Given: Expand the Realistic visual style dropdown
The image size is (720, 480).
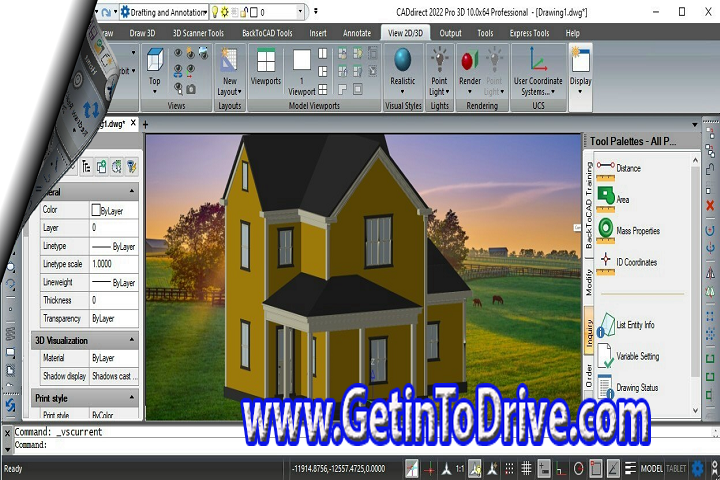Looking at the screenshot, I should pyautogui.click(x=403, y=92).
